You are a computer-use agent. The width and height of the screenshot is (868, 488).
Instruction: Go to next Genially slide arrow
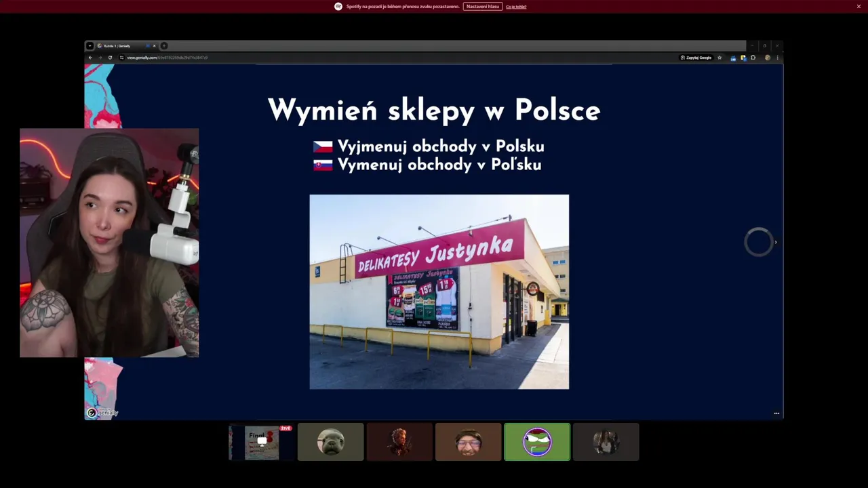(x=775, y=242)
